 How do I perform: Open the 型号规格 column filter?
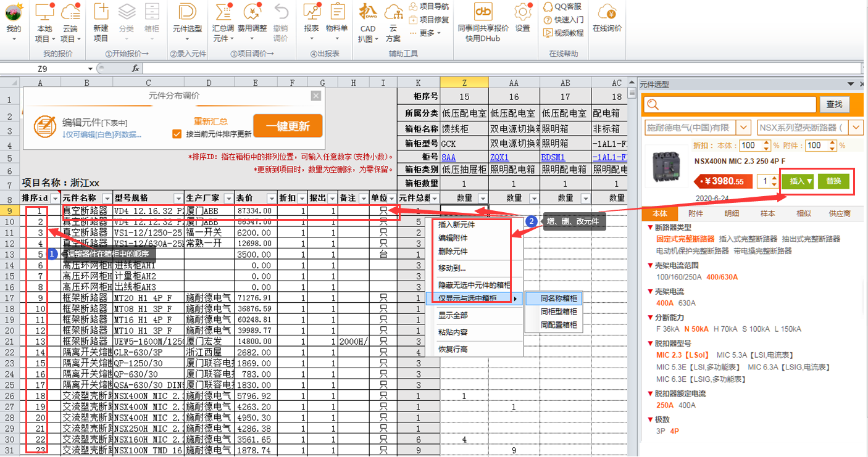coord(178,198)
